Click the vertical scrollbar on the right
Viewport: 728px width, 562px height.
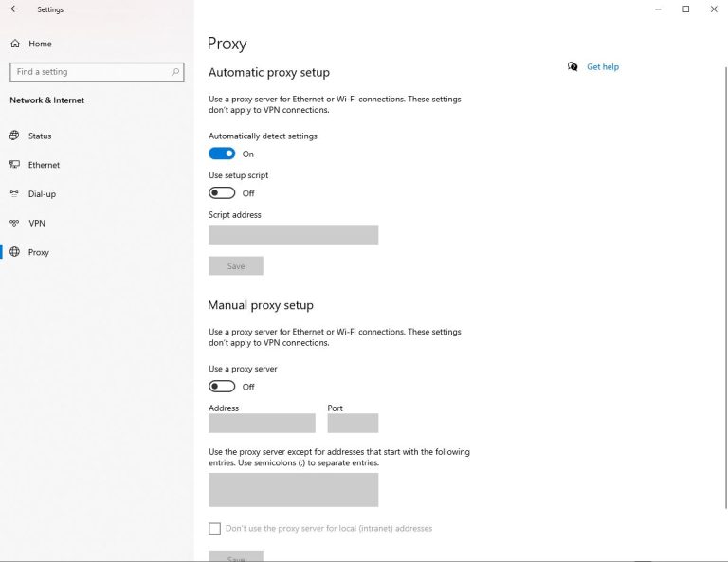[x=726, y=288]
